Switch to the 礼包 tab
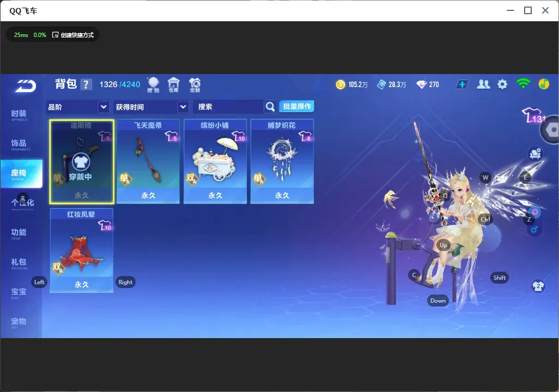 (x=19, y=262)
